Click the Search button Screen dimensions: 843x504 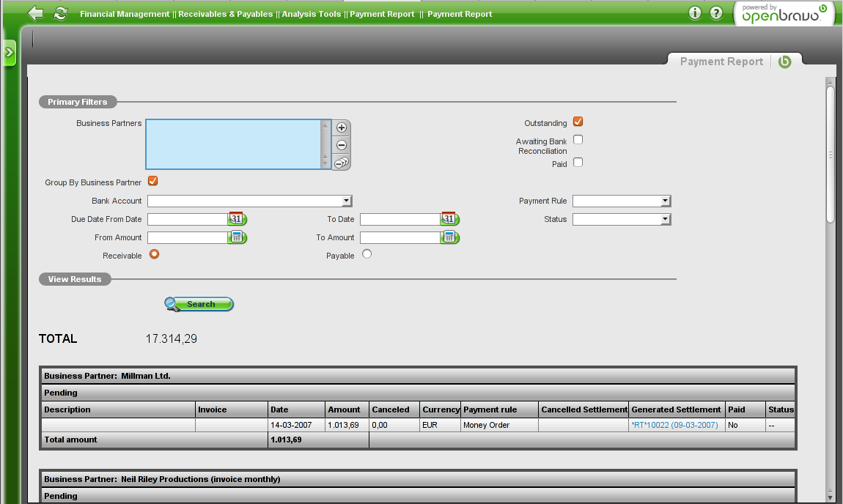click(x=199, y=304)
